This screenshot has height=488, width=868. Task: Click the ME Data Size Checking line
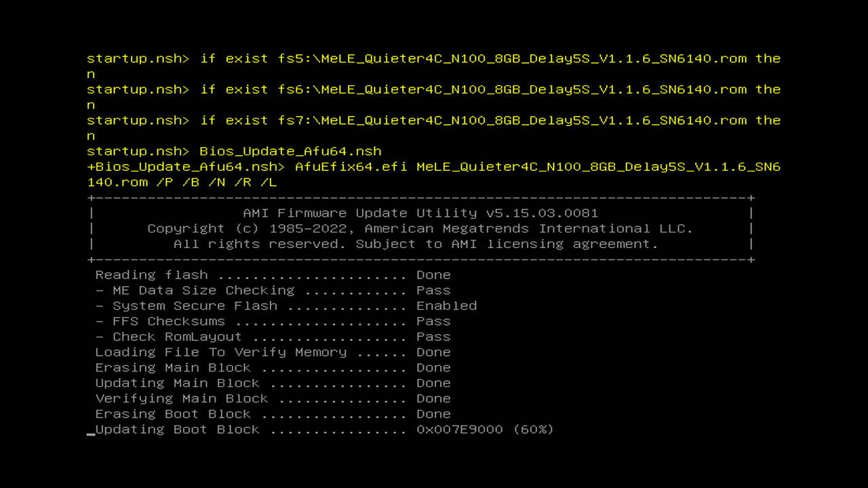click(x=273, y=290)
